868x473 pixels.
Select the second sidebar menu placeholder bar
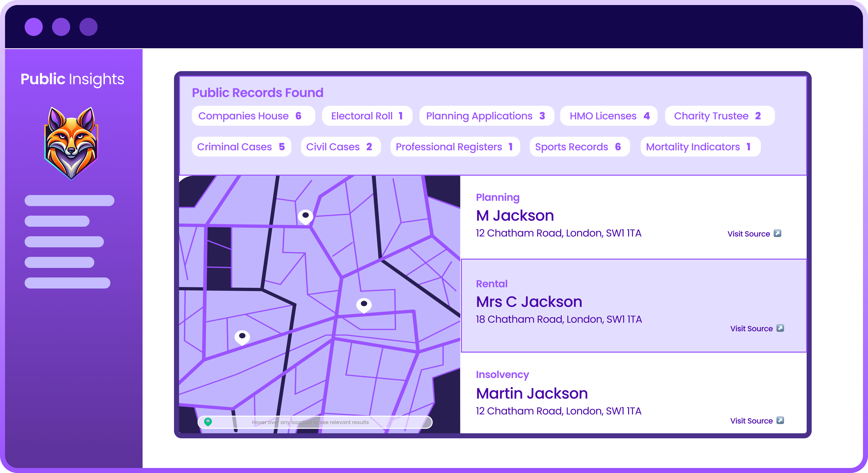tap(57, 221)
